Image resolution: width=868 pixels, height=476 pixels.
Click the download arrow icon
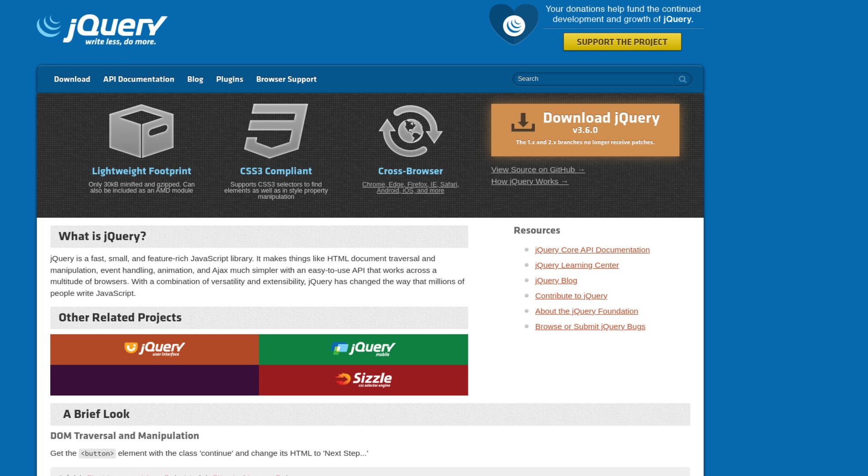(523, 123)
